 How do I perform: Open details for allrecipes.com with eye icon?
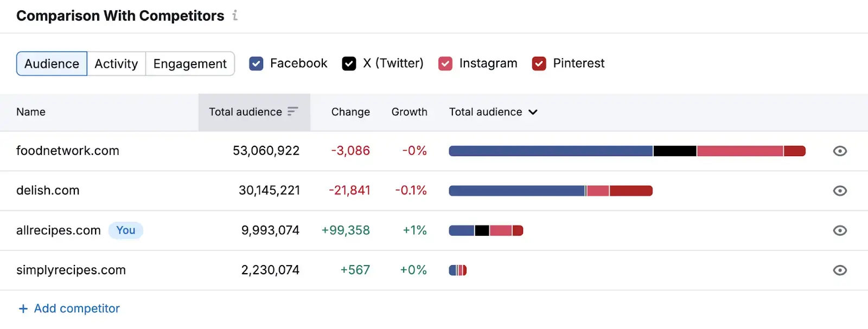point(839,230)
